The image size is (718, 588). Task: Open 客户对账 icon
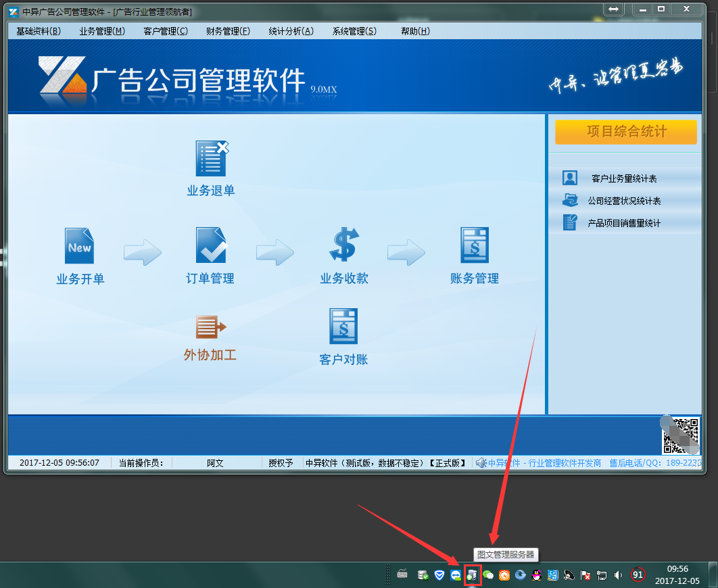pyautogui.click(x=343, y=326)
